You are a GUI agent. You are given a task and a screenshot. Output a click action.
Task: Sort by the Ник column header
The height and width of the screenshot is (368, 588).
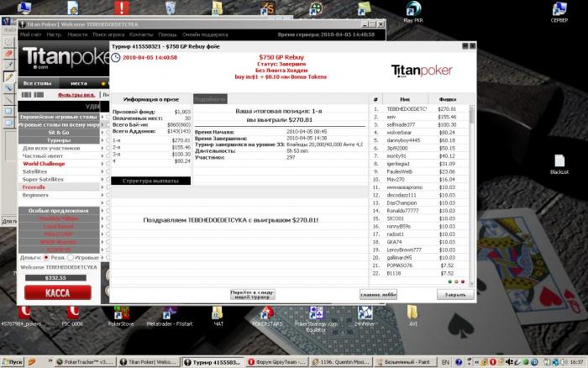pos(405,99)
